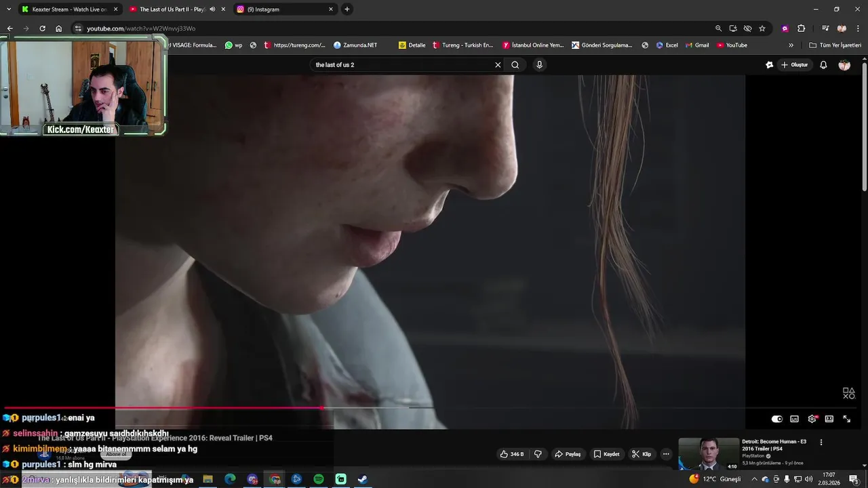Go back to previous page
The height and width of the screenshot is (488, 868).
pyautogui.click(x=9, y=28)
